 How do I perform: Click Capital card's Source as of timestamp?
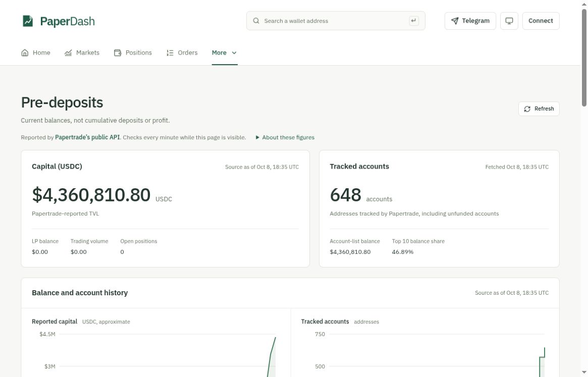point(262,168)
